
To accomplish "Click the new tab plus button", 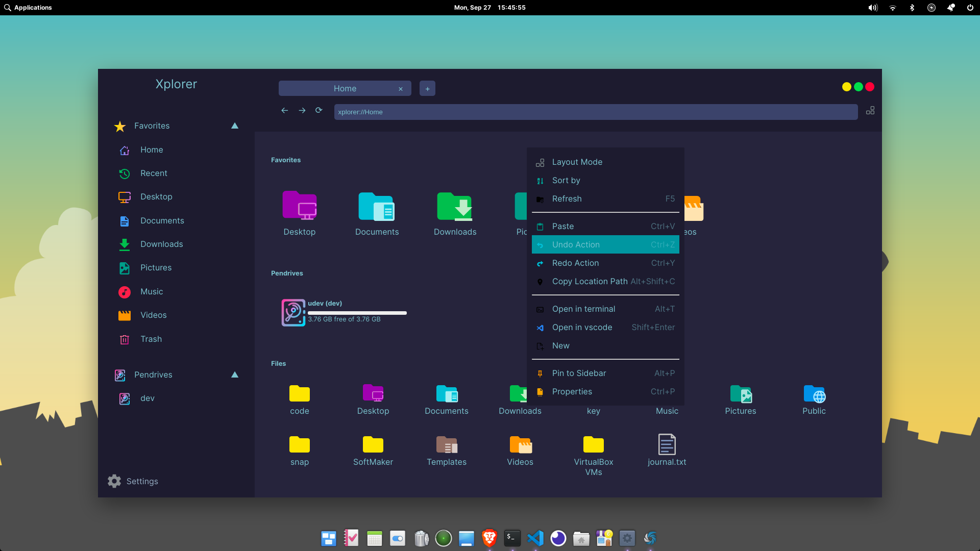I will click(427, 88).
